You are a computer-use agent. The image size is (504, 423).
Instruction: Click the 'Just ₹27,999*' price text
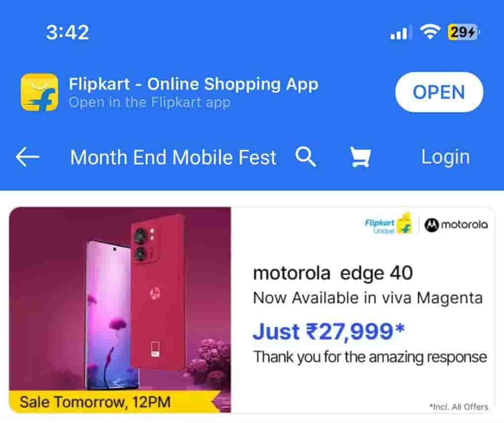click(x=329, y=331)
